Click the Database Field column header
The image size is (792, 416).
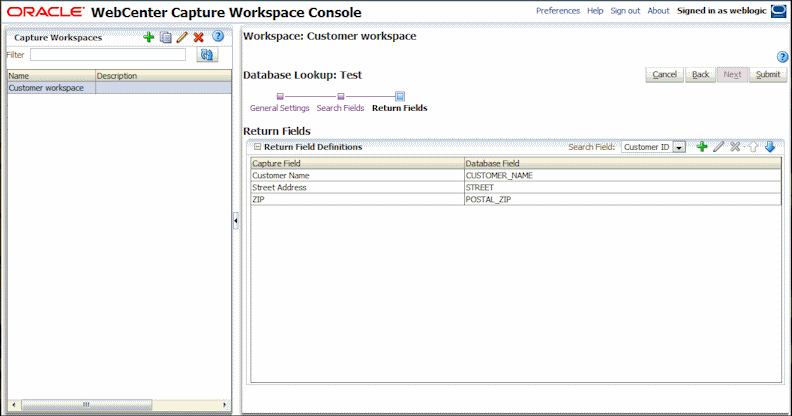click(x=623, y=164)
